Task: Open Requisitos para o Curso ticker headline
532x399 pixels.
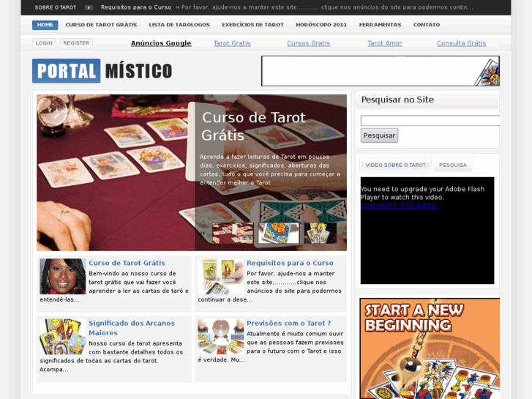Action: tap(136, 7)
